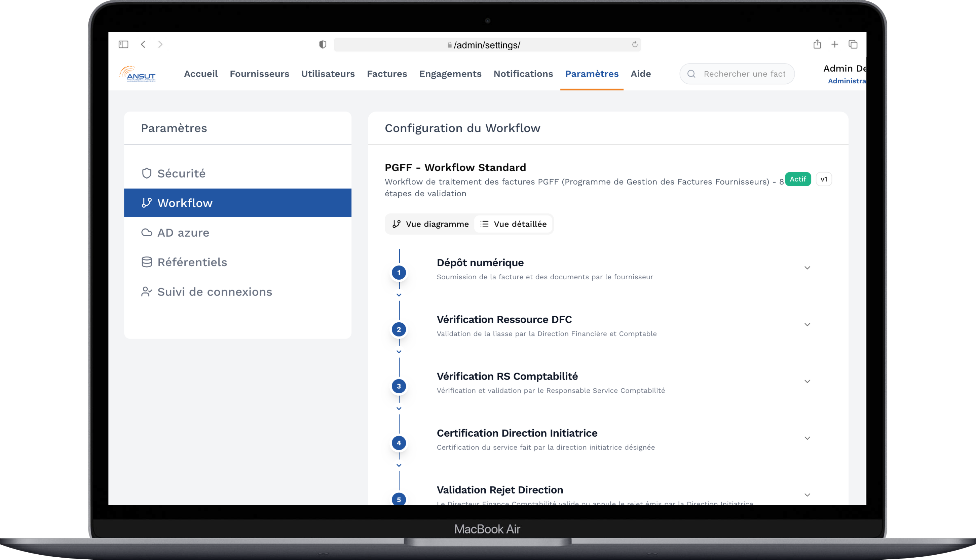Click the step 3 circle marker
976x560 pixels.
399,387
